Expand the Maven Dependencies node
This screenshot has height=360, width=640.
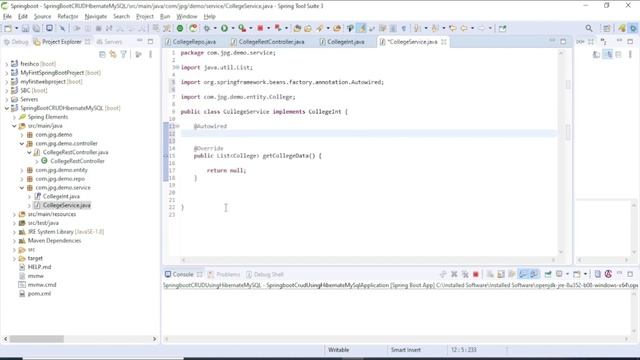coord(14,241)
